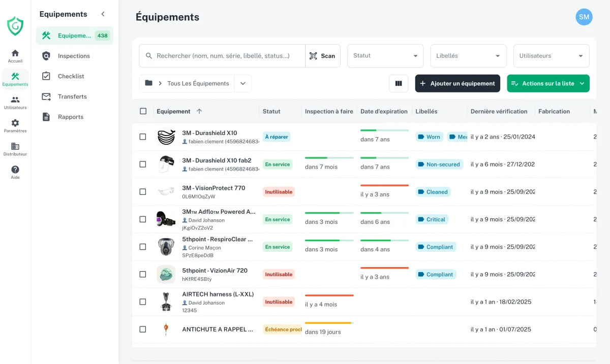Open Actions sur la liste button

(548, 83)
